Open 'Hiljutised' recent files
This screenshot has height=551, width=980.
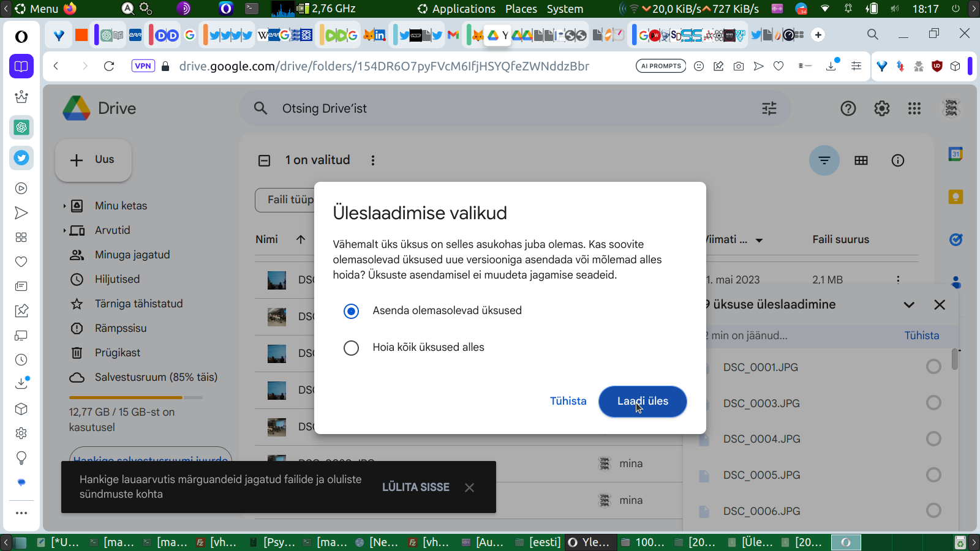click(117, 279)
